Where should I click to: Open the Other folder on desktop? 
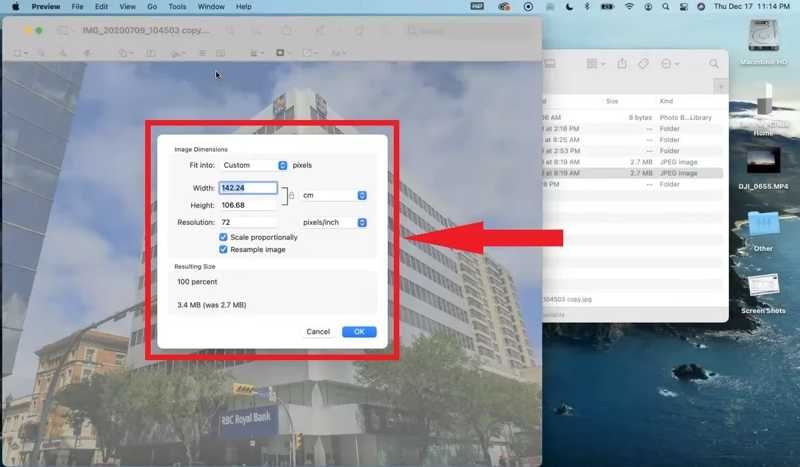point(763,225)
